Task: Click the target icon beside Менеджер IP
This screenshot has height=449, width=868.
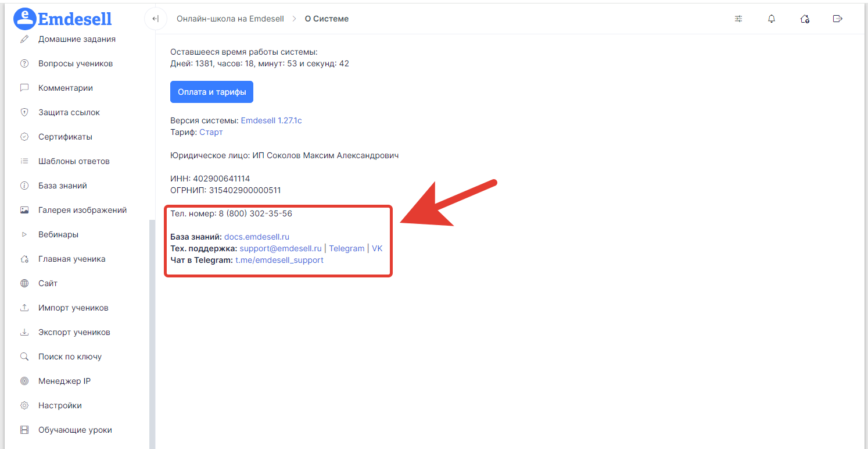Action: click(x=24, y=382)
